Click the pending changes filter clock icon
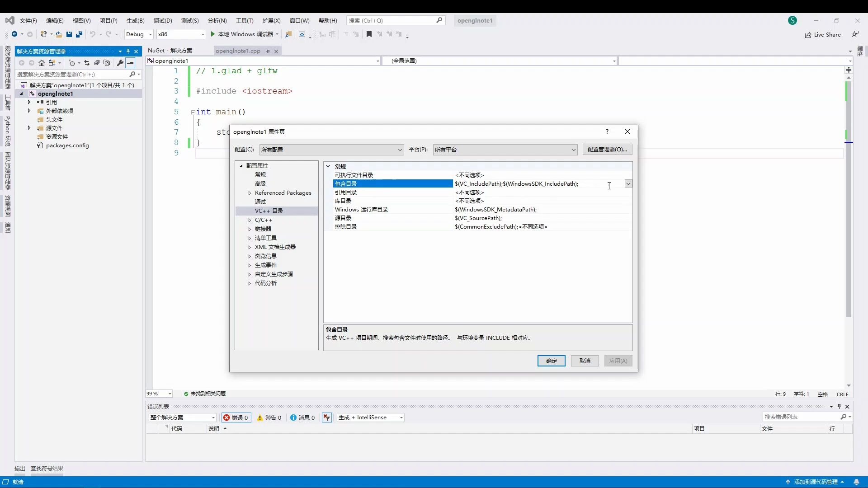 coord(72,63)
